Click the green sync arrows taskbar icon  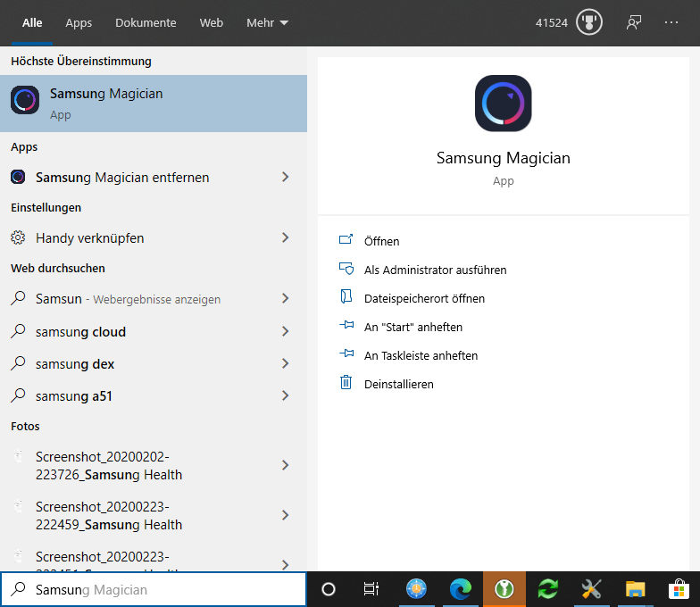point(548,589)
